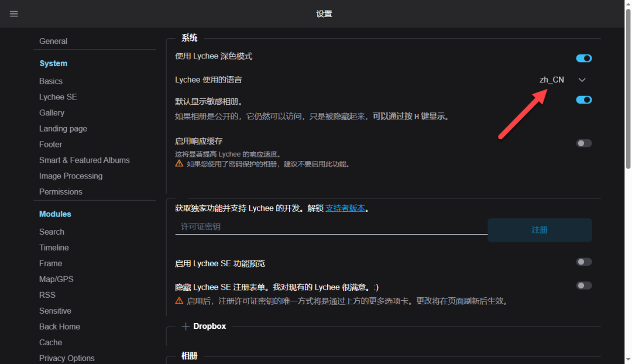This screenshot has width=632, height=364.
Task: Enable Lychee SE feature preview toggle
Action: (x=583, y=262)
